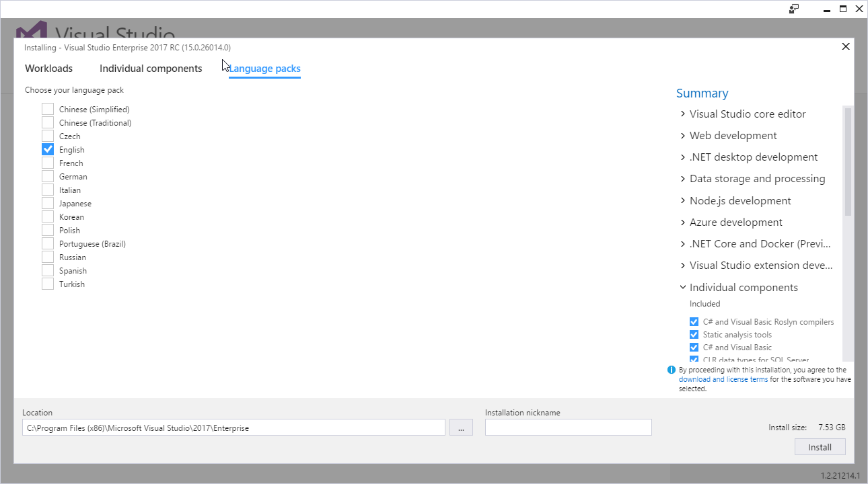Screen dimensions: 868x484
Task: Click the info icon beside license notice
Action: point(671,370)
